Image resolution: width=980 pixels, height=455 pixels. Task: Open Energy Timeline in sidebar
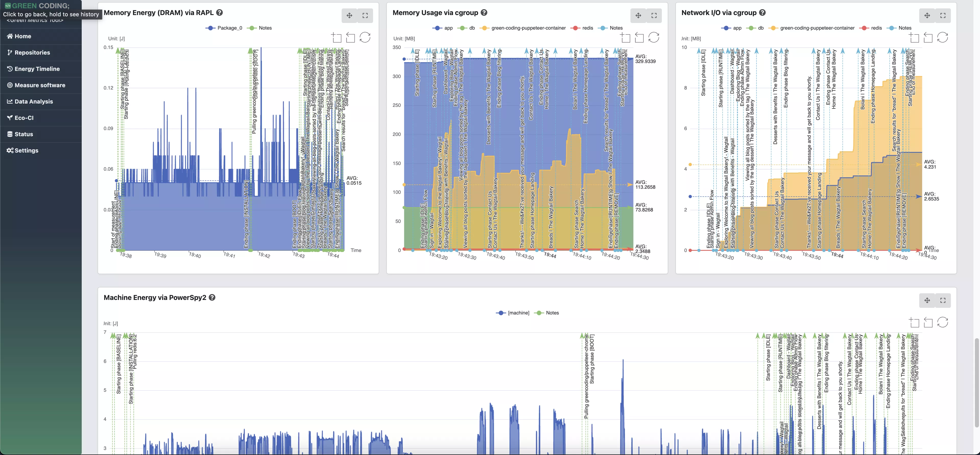[37, 69]
